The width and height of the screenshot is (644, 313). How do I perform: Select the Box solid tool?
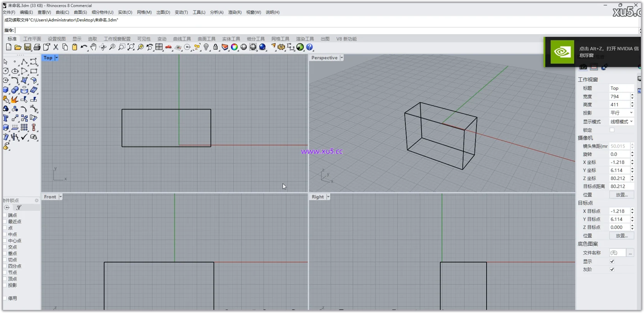coord(6,90)
